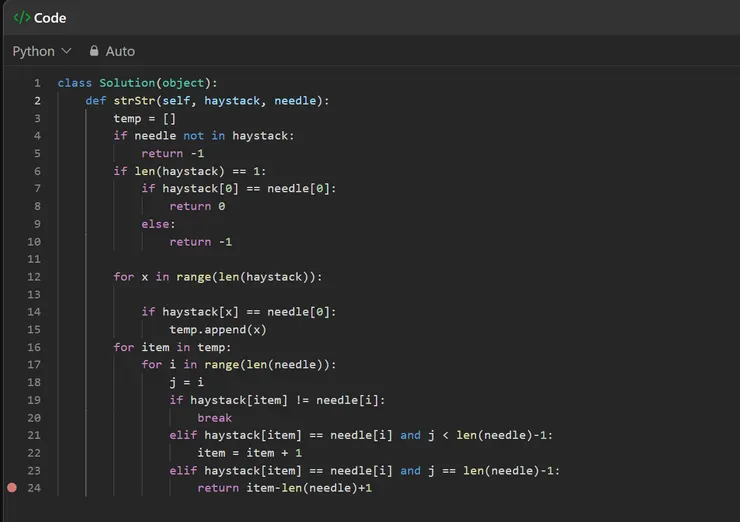Click 'for i in range(len(needle)):' line
740x522 pixels.
point(239,364)
